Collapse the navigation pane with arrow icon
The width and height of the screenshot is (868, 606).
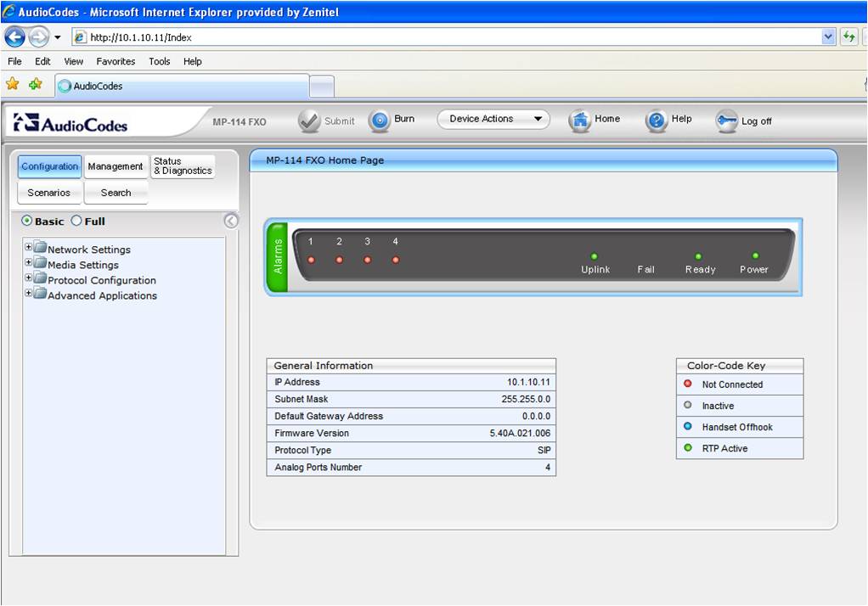(231, 221)
